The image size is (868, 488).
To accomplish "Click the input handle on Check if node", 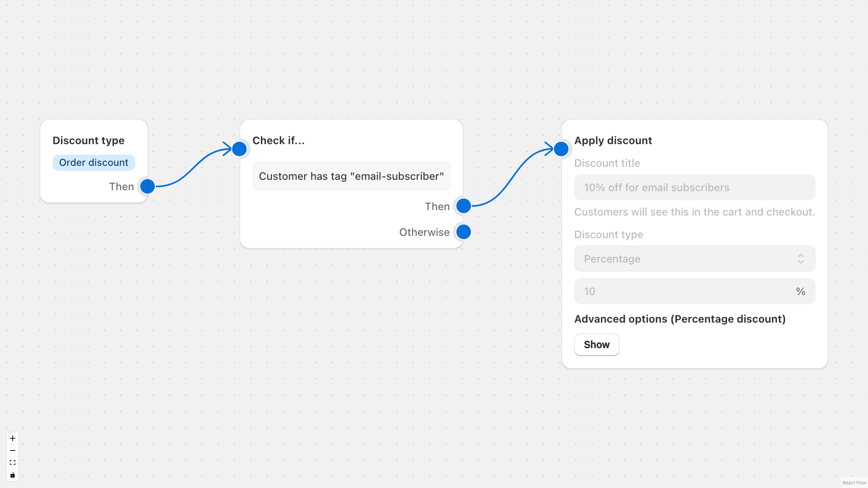I will coord(240,148).
